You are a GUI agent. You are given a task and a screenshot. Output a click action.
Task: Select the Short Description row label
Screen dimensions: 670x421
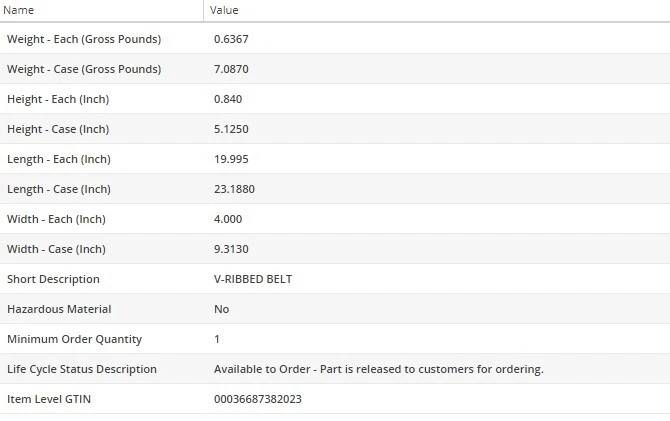tap(53, 279)
